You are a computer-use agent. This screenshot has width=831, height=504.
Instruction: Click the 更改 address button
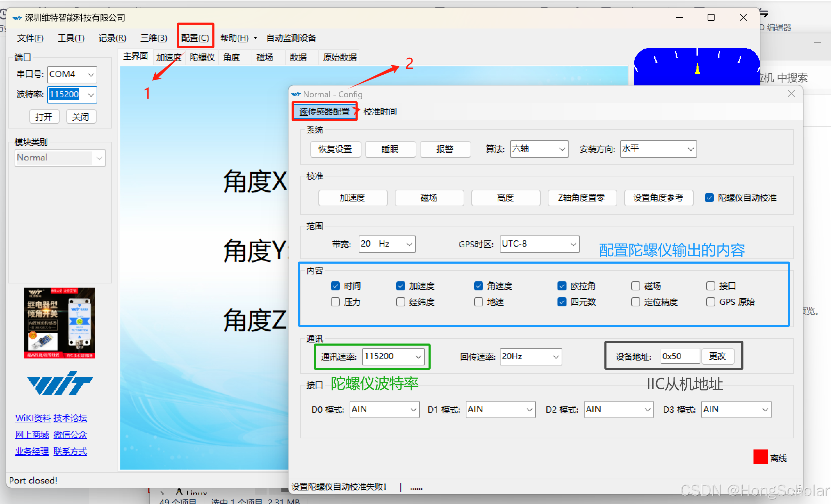click(717, 356)
